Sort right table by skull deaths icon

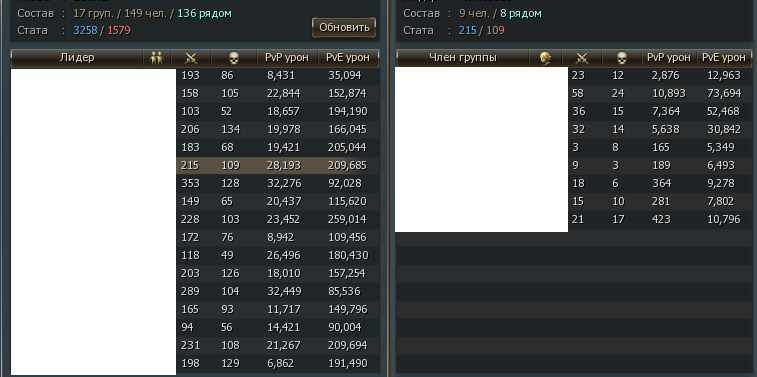coord(622,58)
